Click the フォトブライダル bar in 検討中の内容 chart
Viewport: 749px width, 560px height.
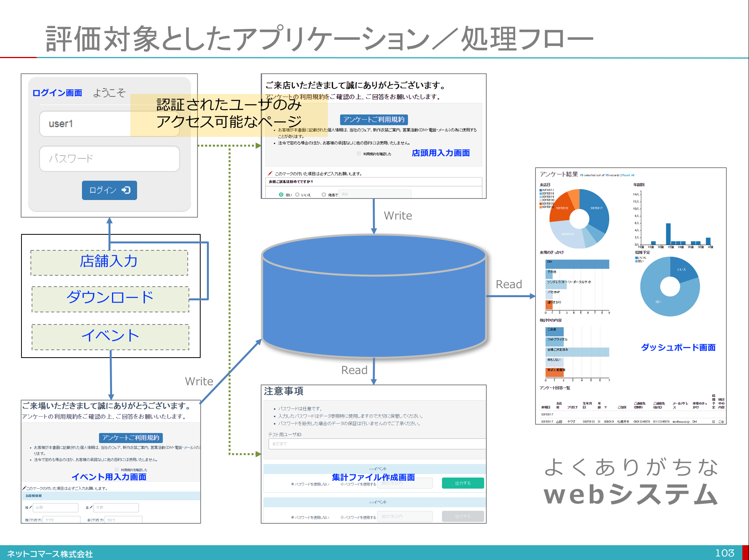[x=555, y=342]
